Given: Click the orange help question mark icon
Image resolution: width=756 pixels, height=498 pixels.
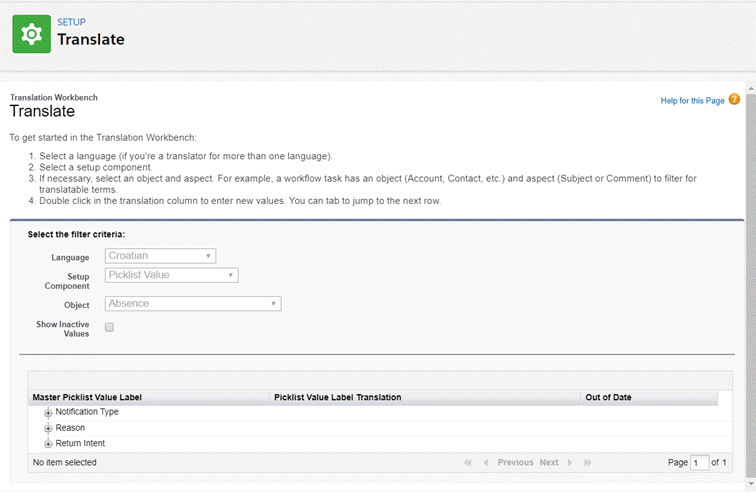Looking at the screenshot, I should (734, 99).
